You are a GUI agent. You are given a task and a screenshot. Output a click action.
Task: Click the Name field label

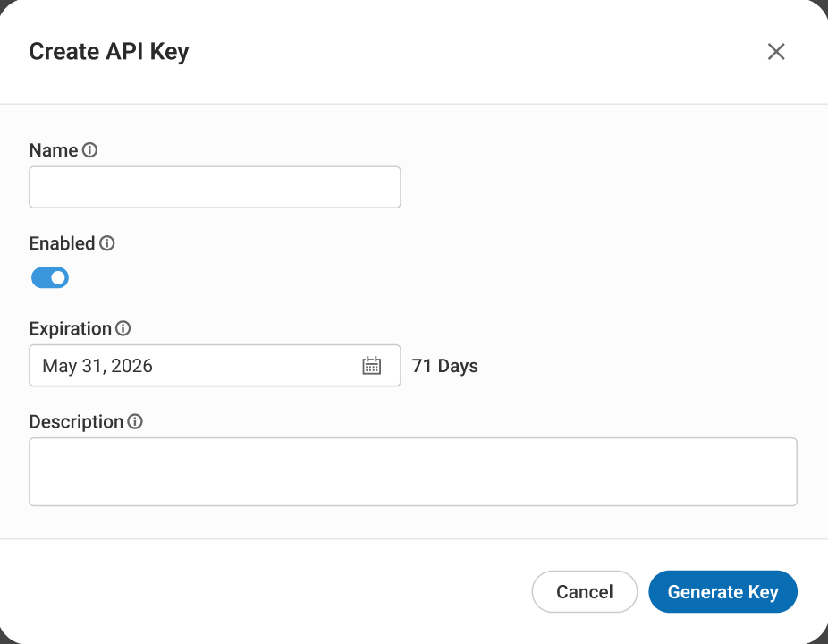(54, 150)
